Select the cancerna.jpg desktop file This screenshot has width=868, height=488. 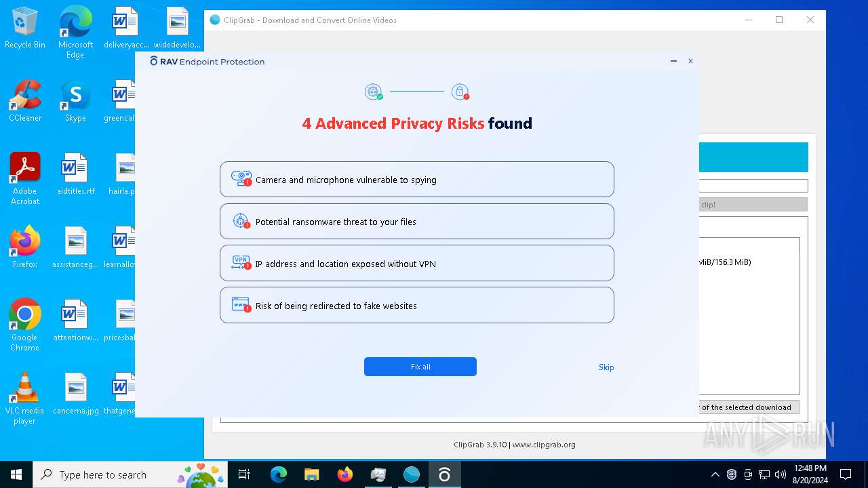75,394
